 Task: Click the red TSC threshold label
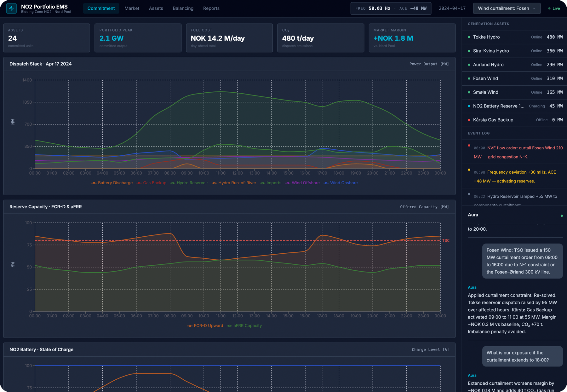click(446, 240)
